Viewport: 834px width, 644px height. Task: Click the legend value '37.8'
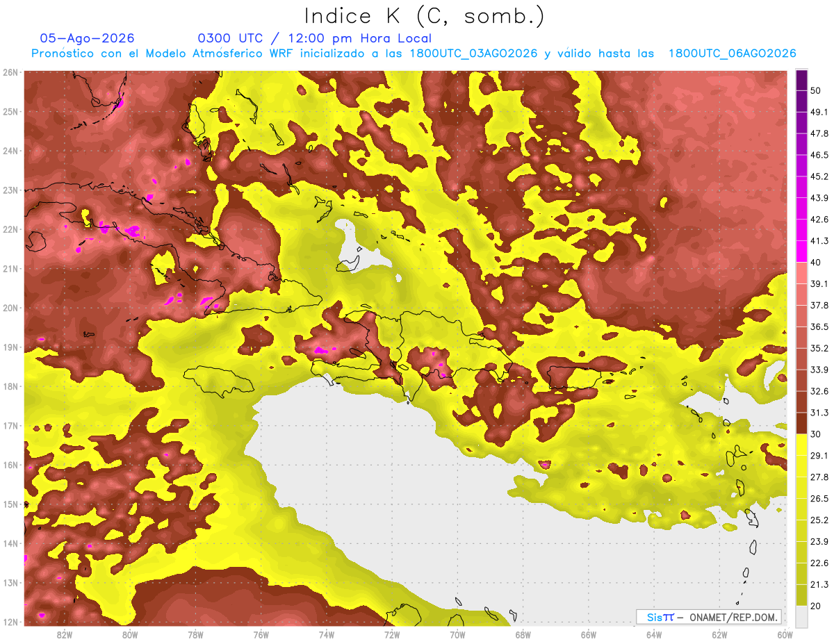(820, 305)
